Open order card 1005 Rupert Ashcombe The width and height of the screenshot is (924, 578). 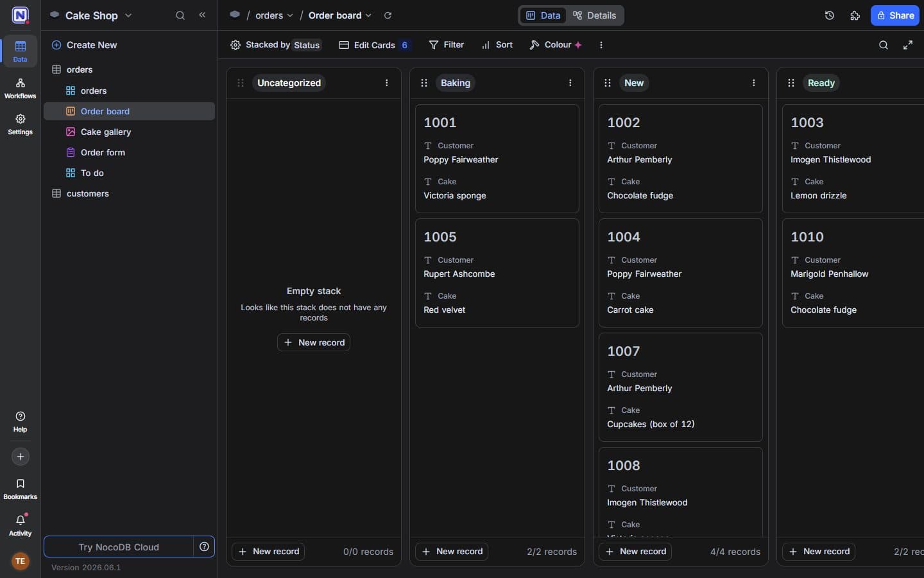[x=497, y=273]
